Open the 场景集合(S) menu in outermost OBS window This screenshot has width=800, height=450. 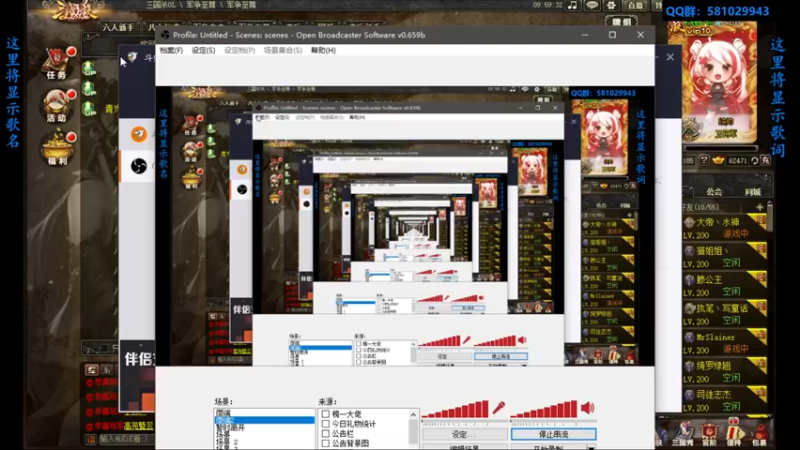pyautogui.click(x=283, y=51)
